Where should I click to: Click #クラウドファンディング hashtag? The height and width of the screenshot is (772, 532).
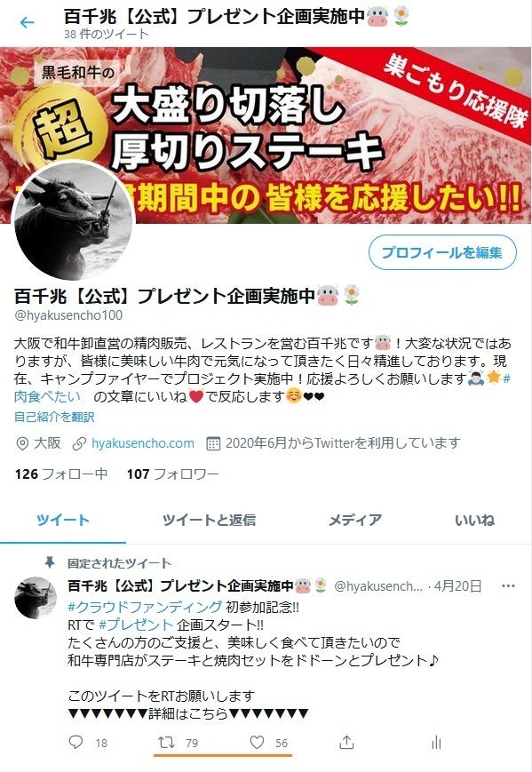(x=145, y=607)
